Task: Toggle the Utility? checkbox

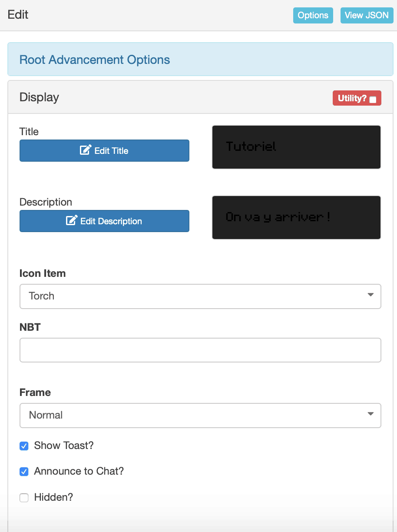Action: coord(373,100)
